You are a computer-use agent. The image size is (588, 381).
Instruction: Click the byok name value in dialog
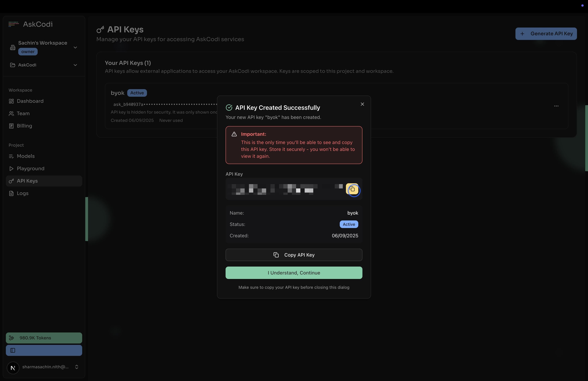point(353,213)
